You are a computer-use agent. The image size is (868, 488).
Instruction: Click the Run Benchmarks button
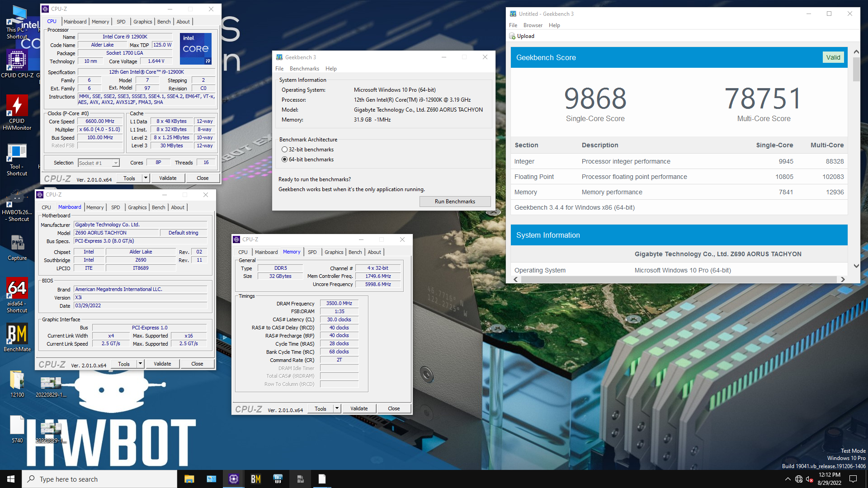coord(455,202)
